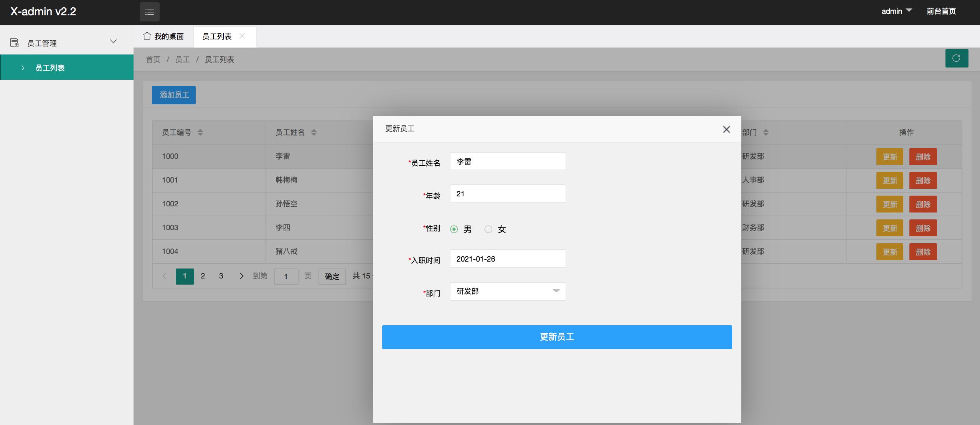Sort by 员工编号 column arrows
This screenshot has height=425, width=980.
[x=200, y=132]
